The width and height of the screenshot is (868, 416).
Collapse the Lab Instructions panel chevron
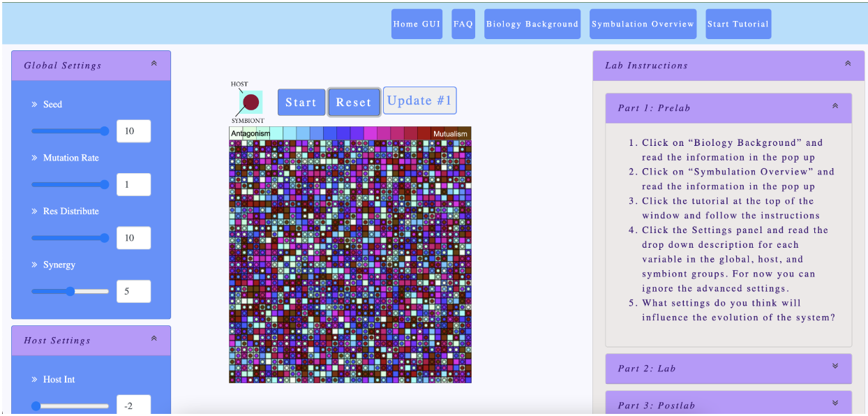(848, 64)
